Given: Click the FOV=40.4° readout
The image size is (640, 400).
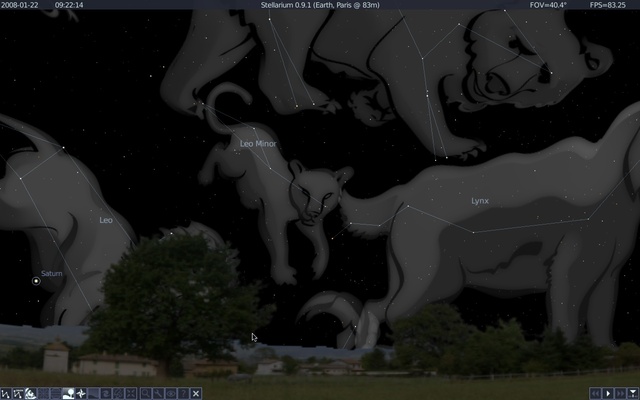Looking at the screenshot, I should [x=548, y=5].
